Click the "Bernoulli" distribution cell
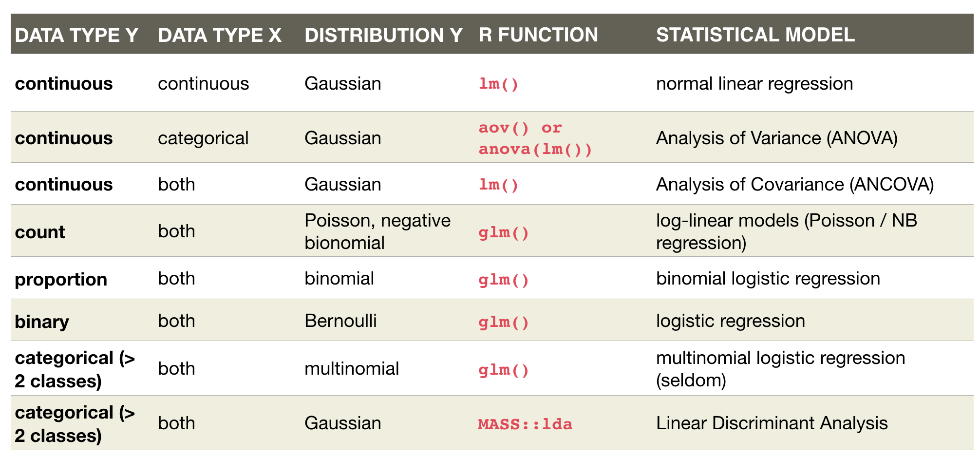Screen dimensions: 980x458 pos(340,321)
